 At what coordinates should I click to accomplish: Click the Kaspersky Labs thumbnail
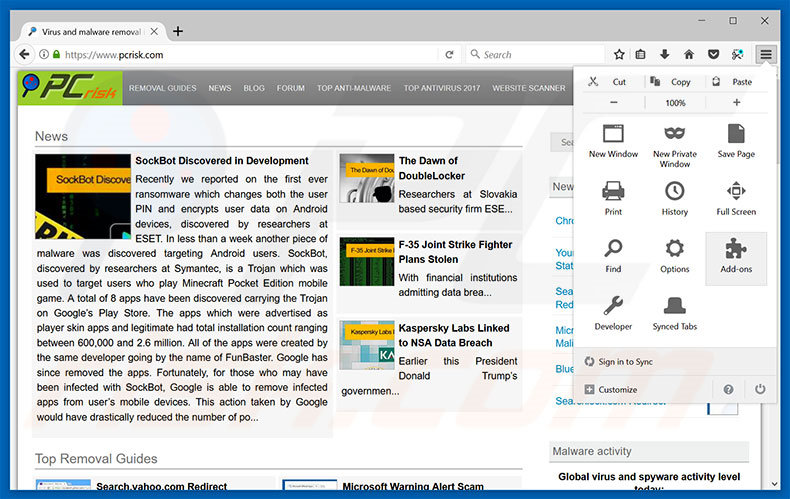(367, 345)
